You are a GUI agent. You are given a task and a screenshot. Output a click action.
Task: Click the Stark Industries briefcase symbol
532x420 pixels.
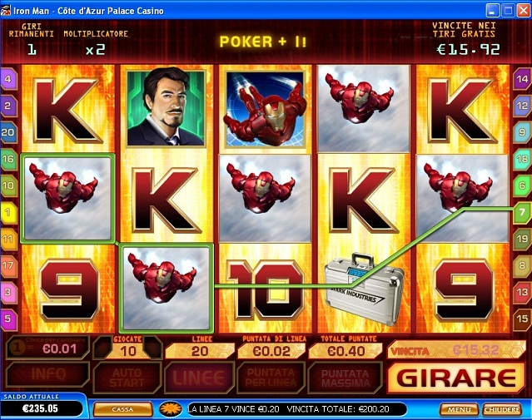[x=365, y=288]
